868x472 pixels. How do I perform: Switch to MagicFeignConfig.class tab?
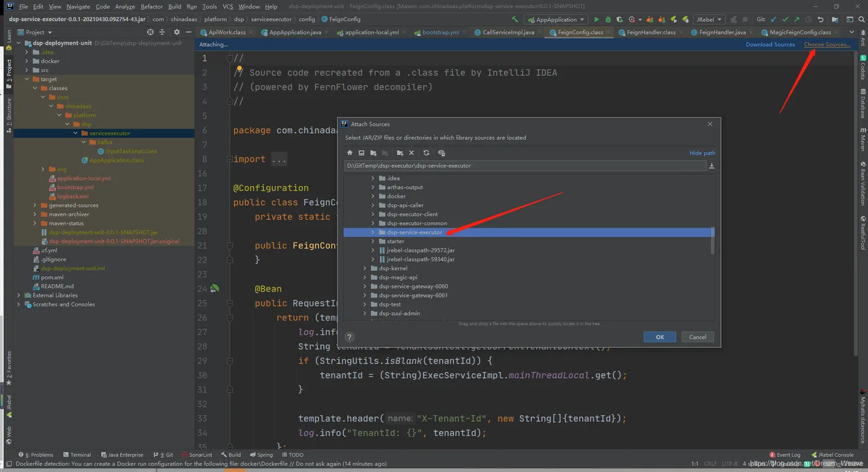pos(800,32)
